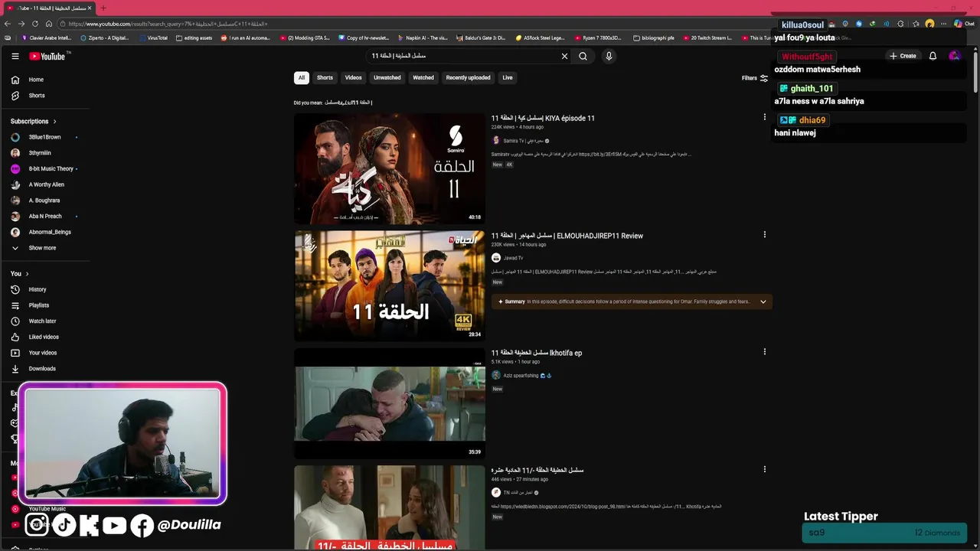Open the Baldur's Gate 3 bookmark

point(481,37)
